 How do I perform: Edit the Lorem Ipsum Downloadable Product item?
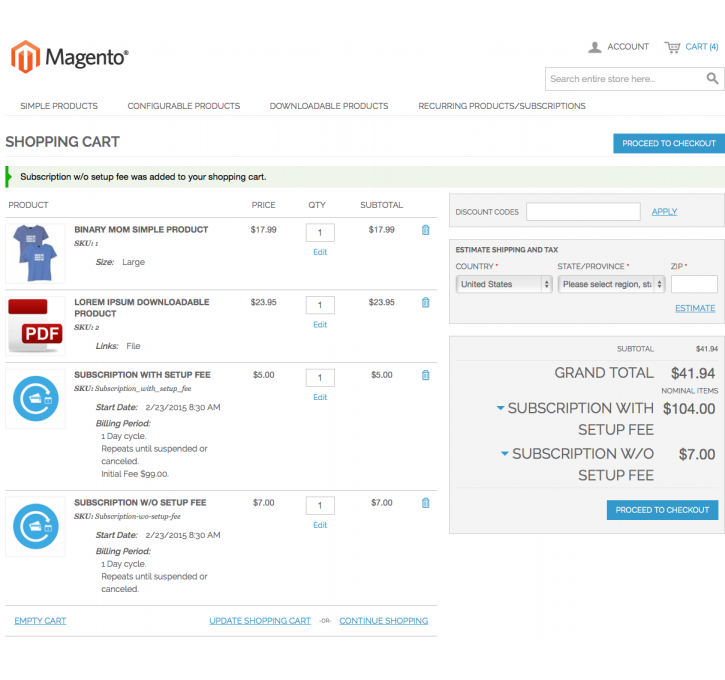point(320,325)
